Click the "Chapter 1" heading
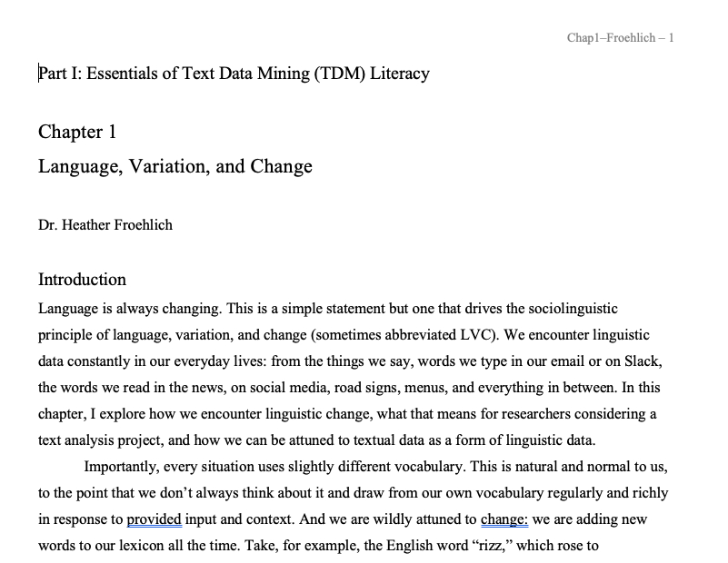This screenshot has height=563, width=728. coord(77,133)
